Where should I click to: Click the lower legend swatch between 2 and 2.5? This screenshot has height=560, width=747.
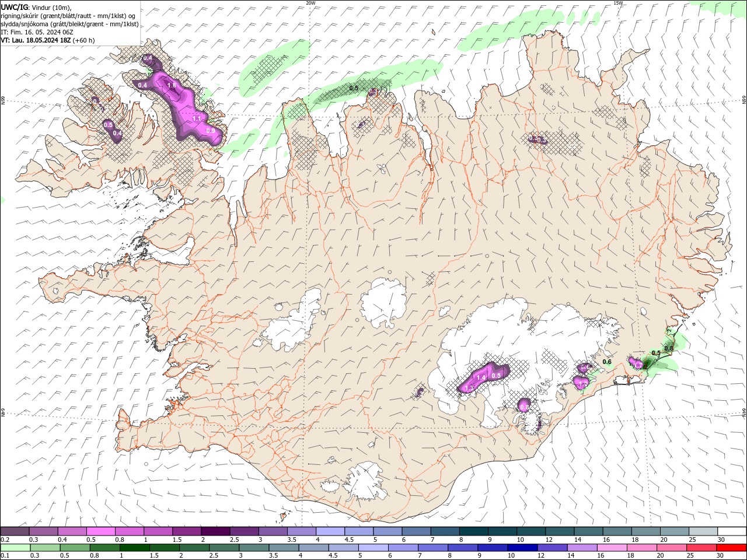point(194,548)
